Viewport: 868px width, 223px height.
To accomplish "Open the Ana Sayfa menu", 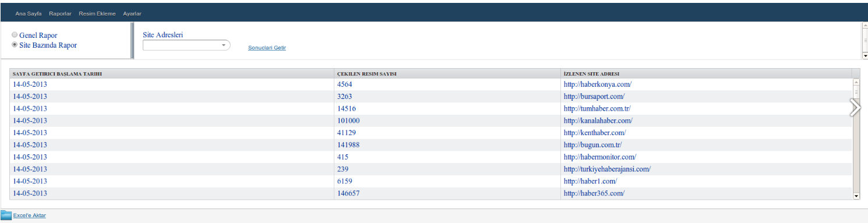I will coord(28,13).
